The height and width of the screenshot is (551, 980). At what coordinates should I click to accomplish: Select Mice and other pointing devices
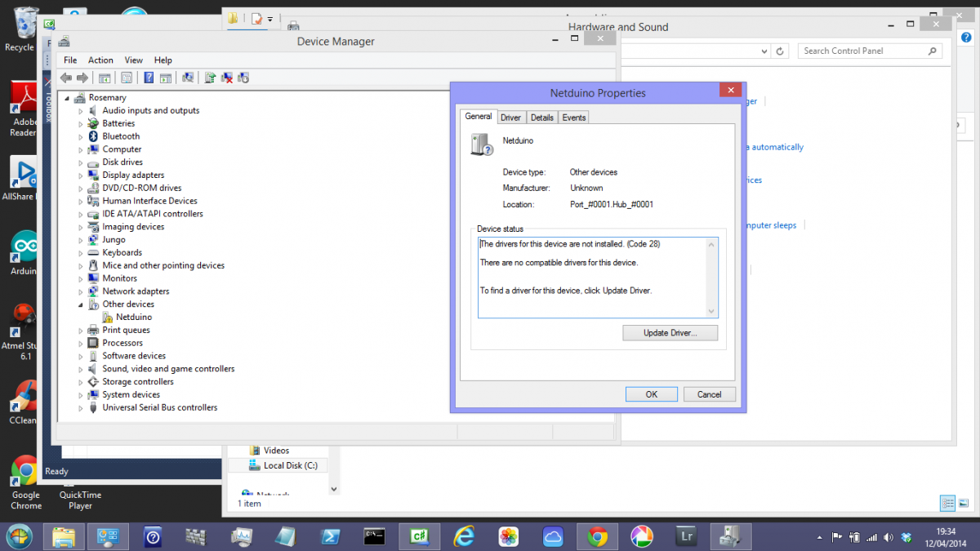(163, 265)
